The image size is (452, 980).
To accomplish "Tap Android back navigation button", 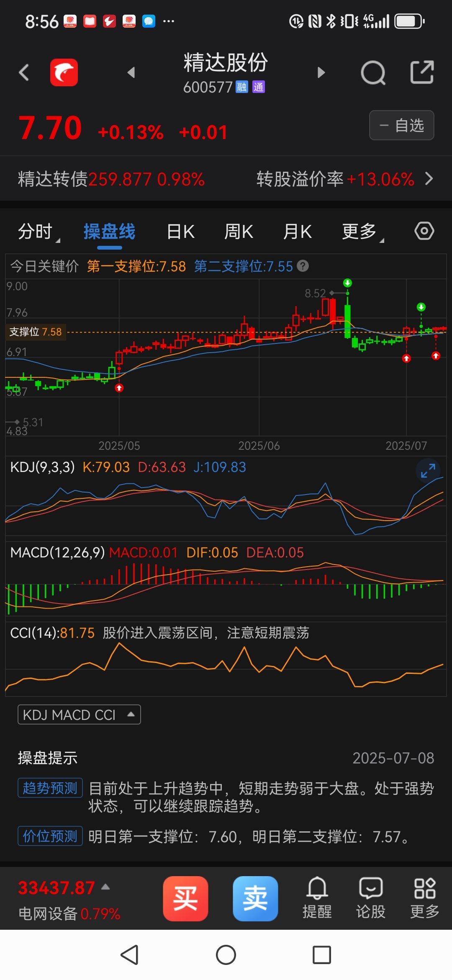I will pyautogui.click(x=129, y=955).
